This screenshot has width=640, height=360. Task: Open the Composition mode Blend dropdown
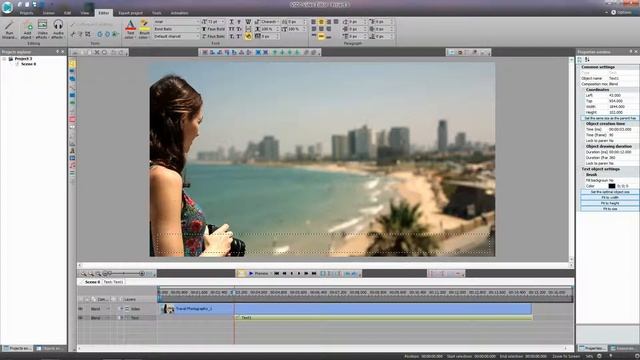pyautogui.click(x=623, y=84)
